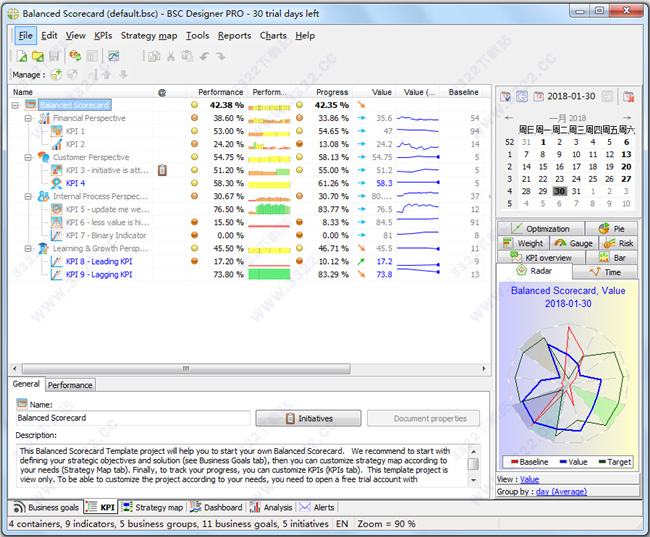Switch to the Optimization chart tab
The image size is (650, 537).
[x=541, y=229]
